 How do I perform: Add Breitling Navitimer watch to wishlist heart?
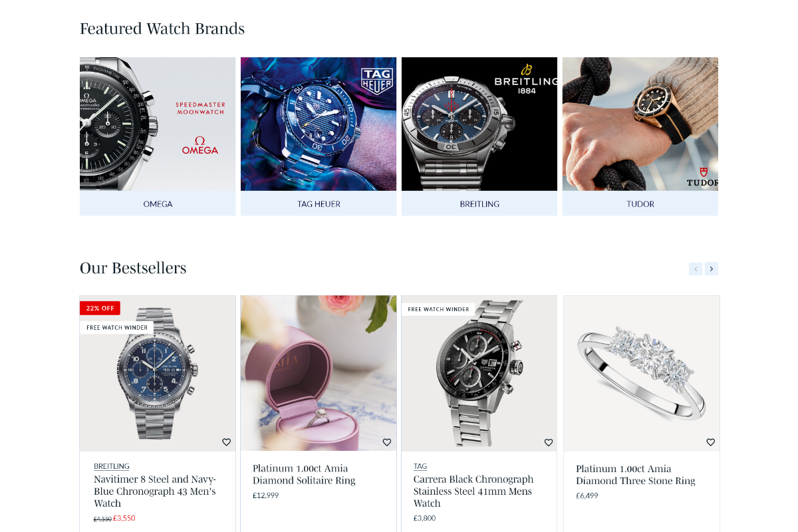tap(226, 442)
